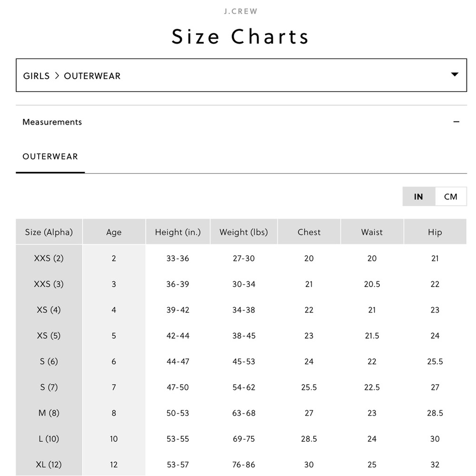Click the Chest column header
Screen dimensions: 476x476
tap(309, 232)
